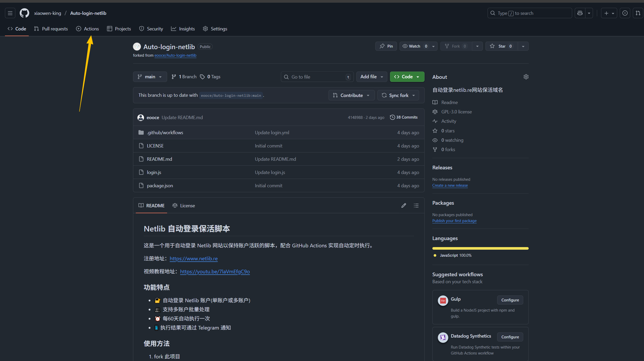Open pull requests icon in top bar
The width and height of the screenshot is (644, 361).
[x=638, y=13]
